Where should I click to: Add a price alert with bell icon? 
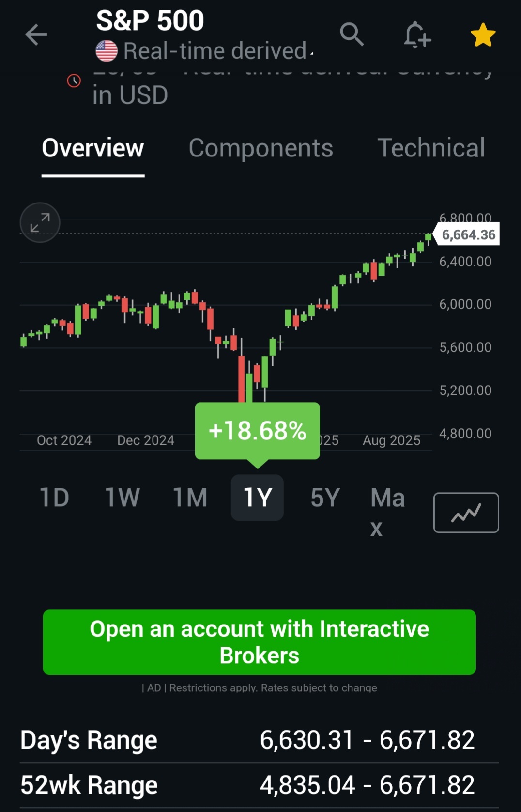tap(417, 35)
